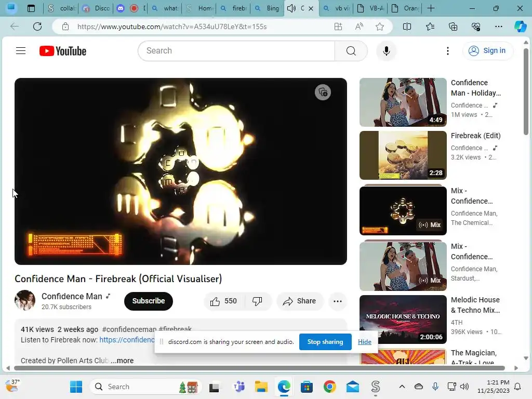
Task: Open the https://confidenc... listen link
Action: point(127,340)
